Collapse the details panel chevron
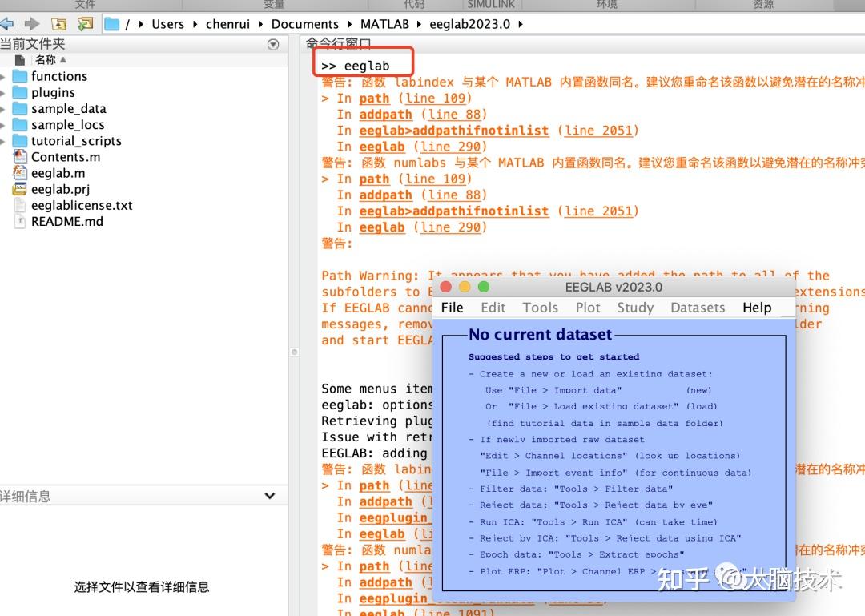 (270, 496)
